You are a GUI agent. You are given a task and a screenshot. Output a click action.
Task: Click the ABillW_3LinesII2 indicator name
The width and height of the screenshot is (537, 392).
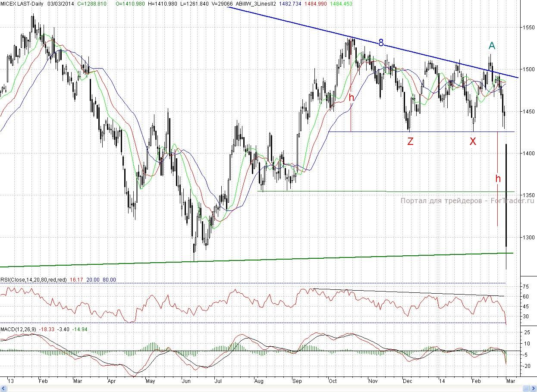256,3
